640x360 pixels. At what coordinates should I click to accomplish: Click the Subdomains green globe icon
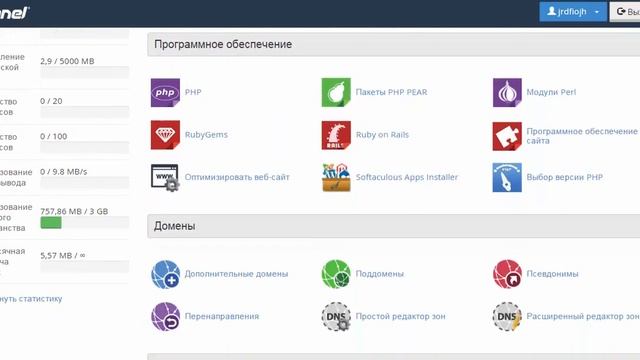click(336, 274)
